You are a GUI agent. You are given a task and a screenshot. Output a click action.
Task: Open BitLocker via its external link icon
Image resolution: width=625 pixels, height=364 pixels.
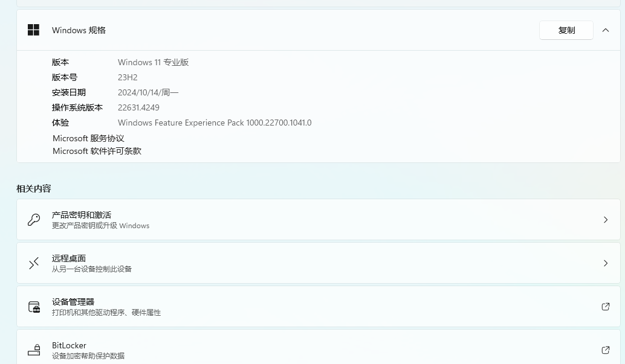[606, 350]
